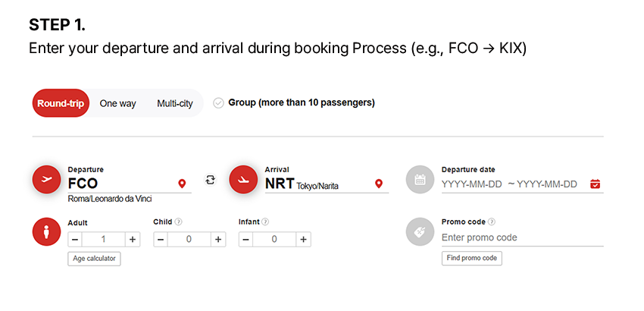Click the gray calendar icon
This screenshot has width=644, height=311.
tap(420, 179)
